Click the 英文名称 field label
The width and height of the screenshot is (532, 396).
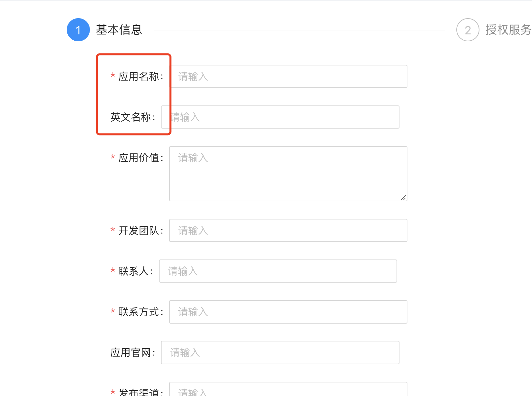pyautogui.click(x=132, y=117)
